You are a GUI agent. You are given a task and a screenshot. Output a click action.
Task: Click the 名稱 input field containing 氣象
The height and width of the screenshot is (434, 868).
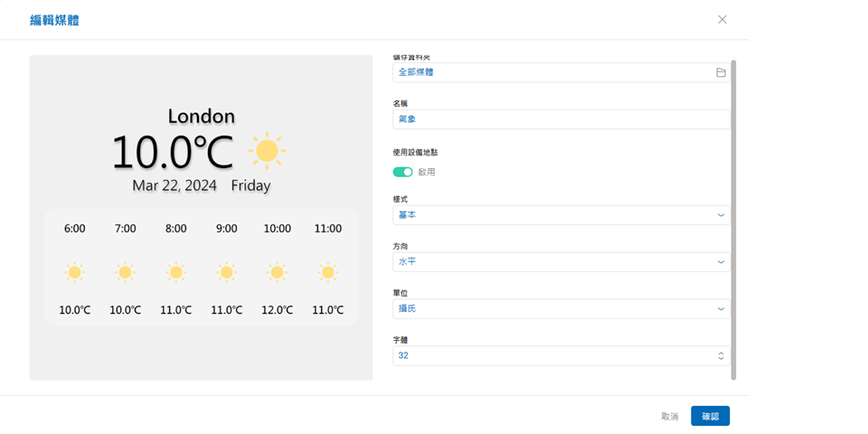(x=561, y=119)
